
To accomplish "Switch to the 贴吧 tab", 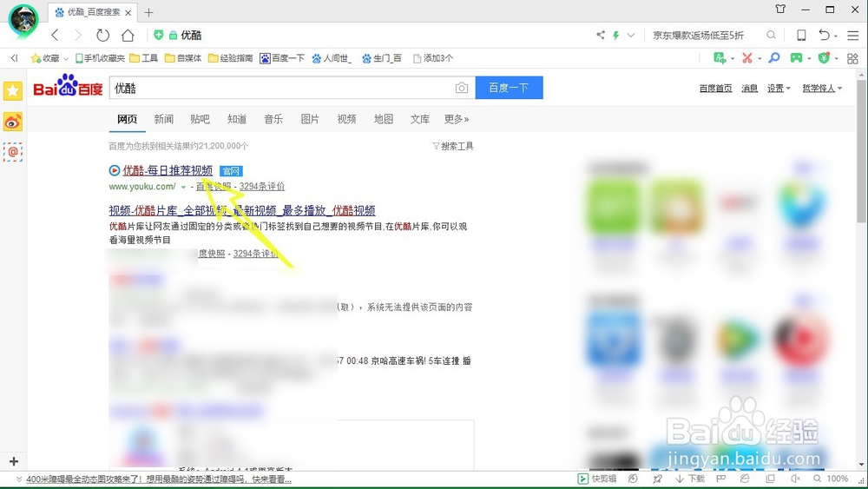I will coord(200,119).
